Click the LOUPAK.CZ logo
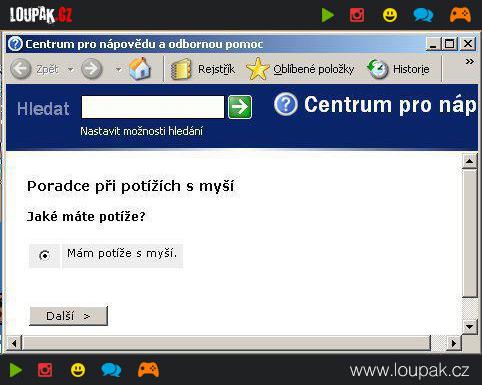This screenshot has width=482, height=385. [x=41, y=15]
